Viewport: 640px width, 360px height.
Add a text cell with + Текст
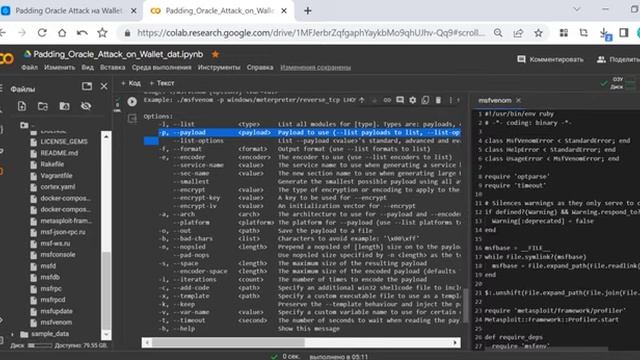click(162, 83)
